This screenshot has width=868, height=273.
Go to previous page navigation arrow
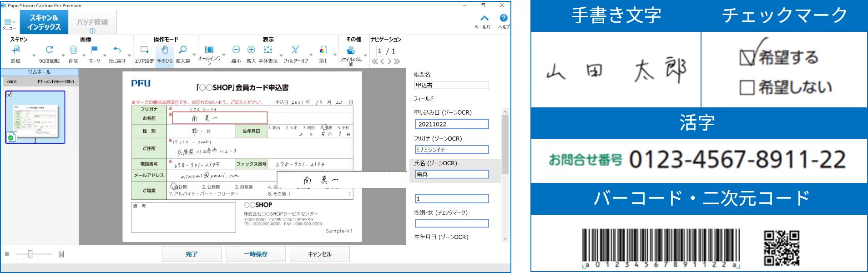[382, 61]
